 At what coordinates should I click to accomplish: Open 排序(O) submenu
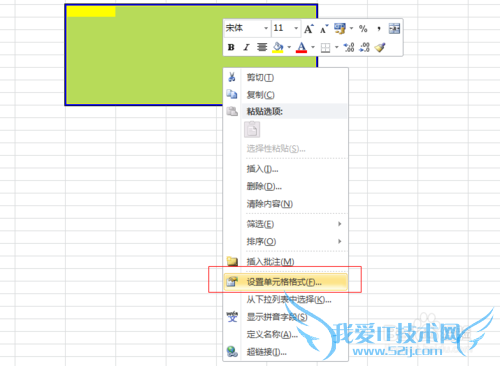(x=286, y=242)
